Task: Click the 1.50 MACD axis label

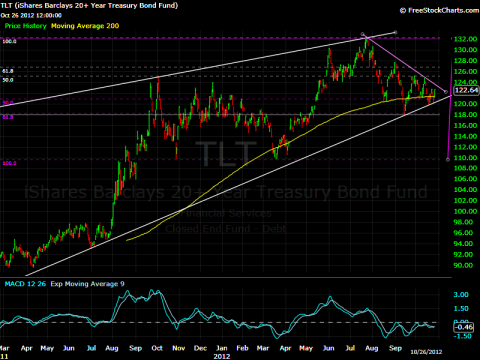Action: click(461, 309)
